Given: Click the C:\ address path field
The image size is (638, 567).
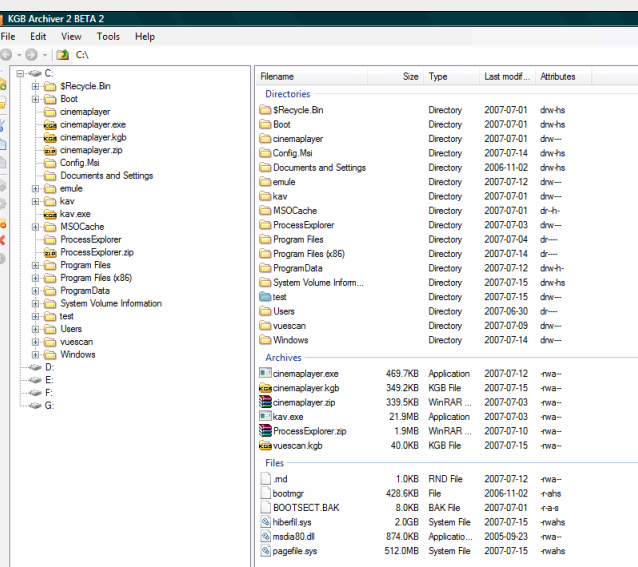Looking at the screenshot, I should 82,55.
